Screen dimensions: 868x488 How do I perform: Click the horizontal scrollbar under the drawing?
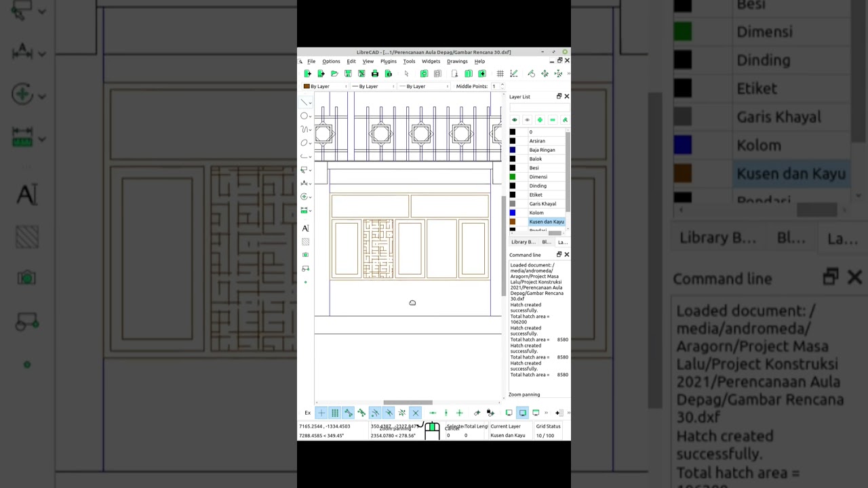pyautogui.click(x=408, y=403)
